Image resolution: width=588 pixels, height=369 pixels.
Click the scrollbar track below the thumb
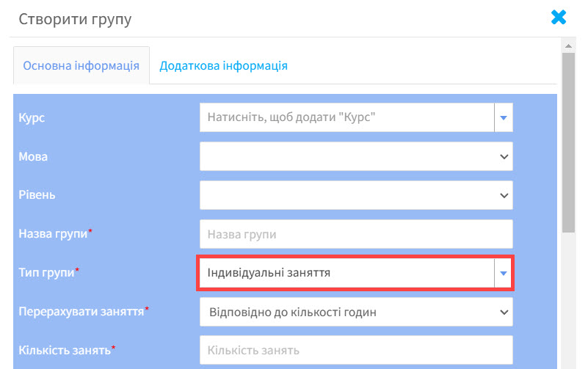[x=568, y=300]
